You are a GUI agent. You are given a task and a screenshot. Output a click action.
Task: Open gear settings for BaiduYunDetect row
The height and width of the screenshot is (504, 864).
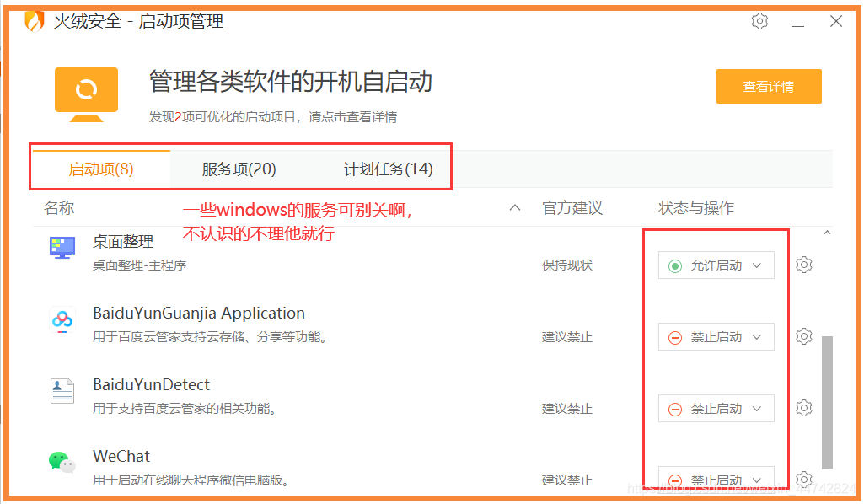point(804,408)
